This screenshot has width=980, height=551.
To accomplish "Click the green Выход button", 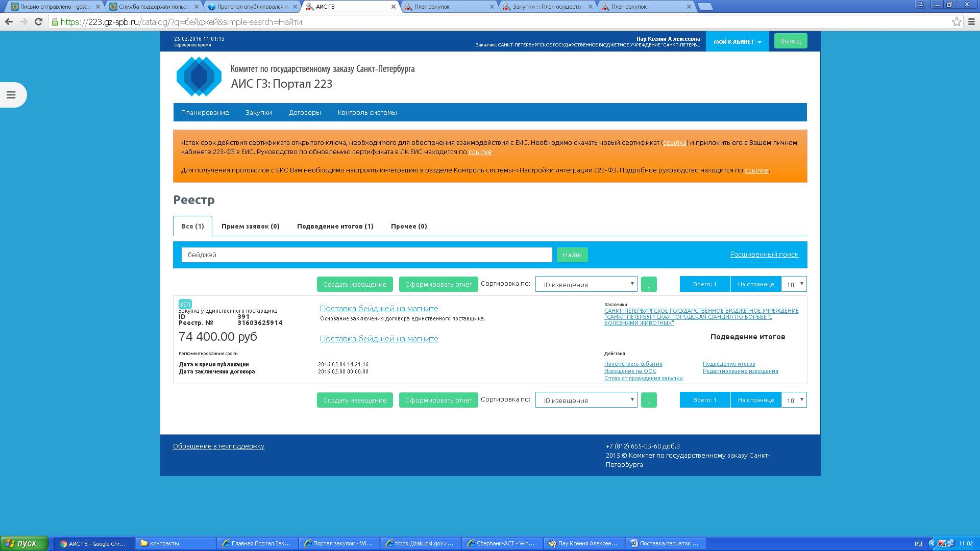I will tap(790, 41).
